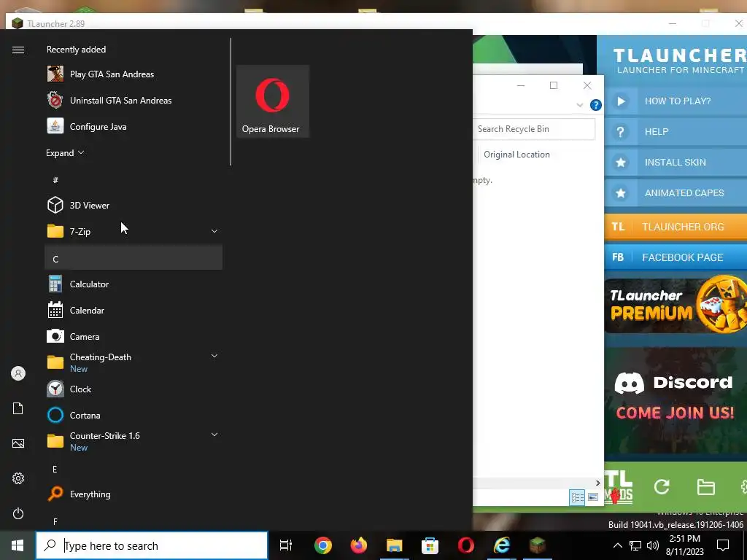Image resolution: width=747 pixels, height=560 pixels.
Task: Launch Uninstall GTA San Andreas entry
Action: (133, 101)
